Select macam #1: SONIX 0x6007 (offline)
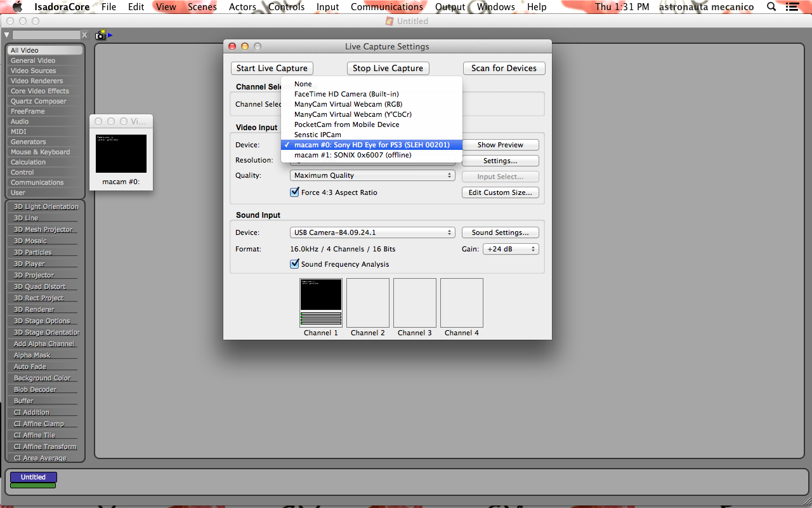This screenshot has width=812, height=508. click(x=372, y=155)
